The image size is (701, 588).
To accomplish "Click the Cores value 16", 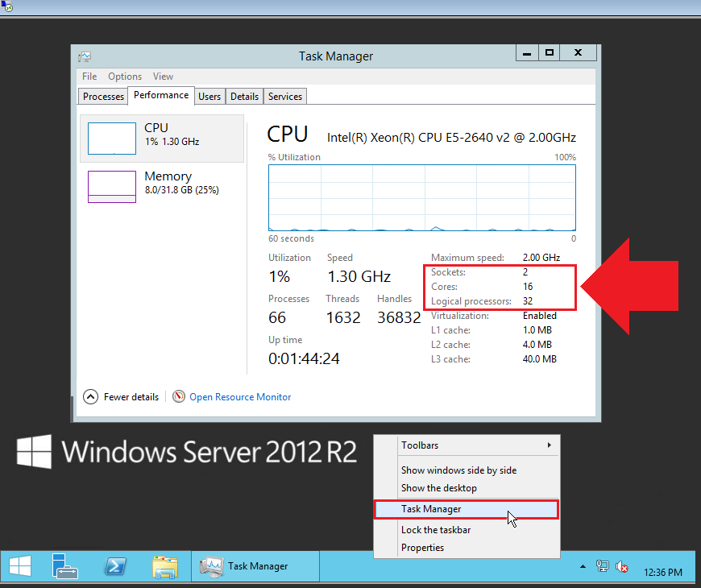I will [x=528, y=287].
